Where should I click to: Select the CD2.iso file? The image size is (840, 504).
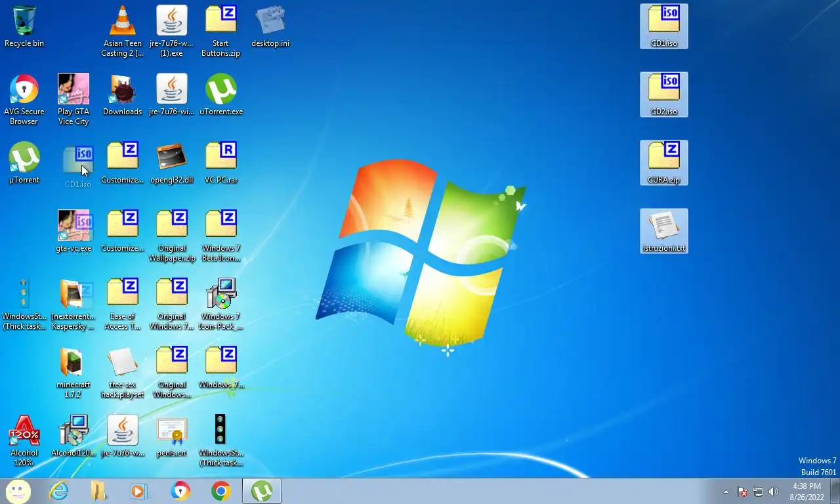tap(664, 94)
